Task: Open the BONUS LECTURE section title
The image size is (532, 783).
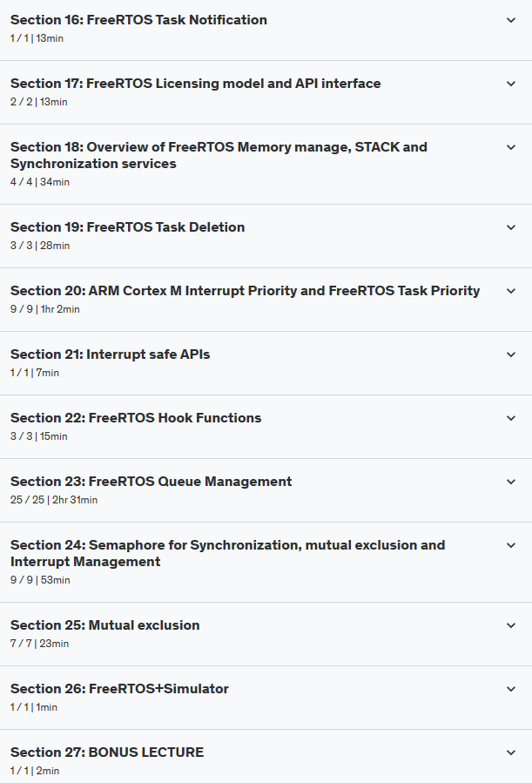Action: click(106, 752)
